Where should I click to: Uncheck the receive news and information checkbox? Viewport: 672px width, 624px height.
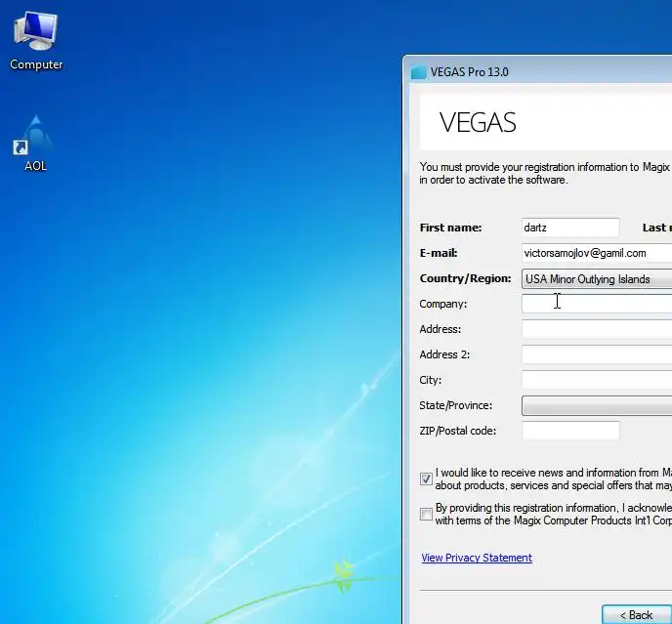[426, 478]
